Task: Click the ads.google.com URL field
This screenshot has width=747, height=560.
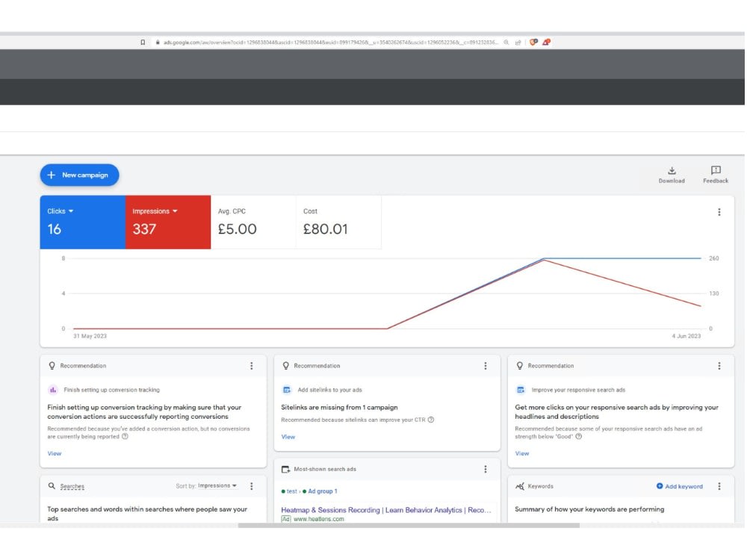Action: (x=331, y=43)
